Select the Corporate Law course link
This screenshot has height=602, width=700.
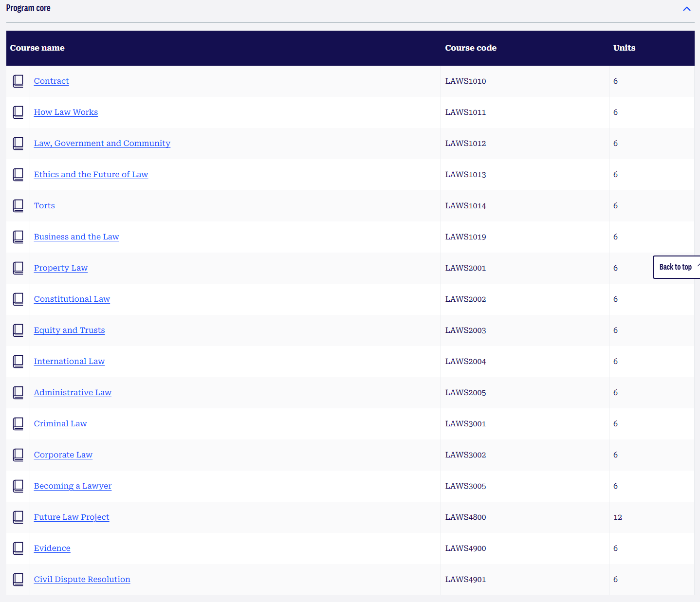(x=63, y=455)
